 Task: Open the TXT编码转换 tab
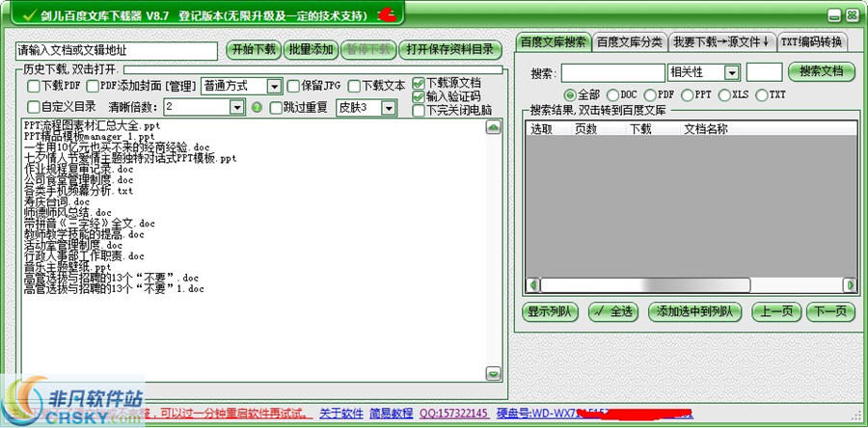(811, 42)
